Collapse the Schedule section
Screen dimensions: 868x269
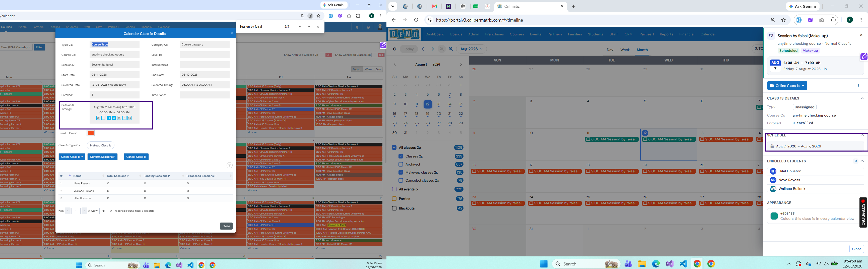[x=862, y=136]
